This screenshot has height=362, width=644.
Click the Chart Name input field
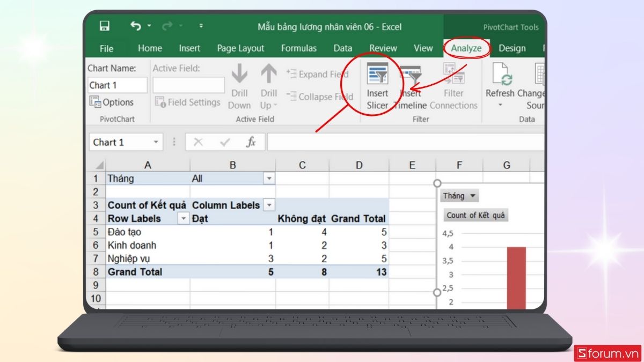(x=118, y=85)
